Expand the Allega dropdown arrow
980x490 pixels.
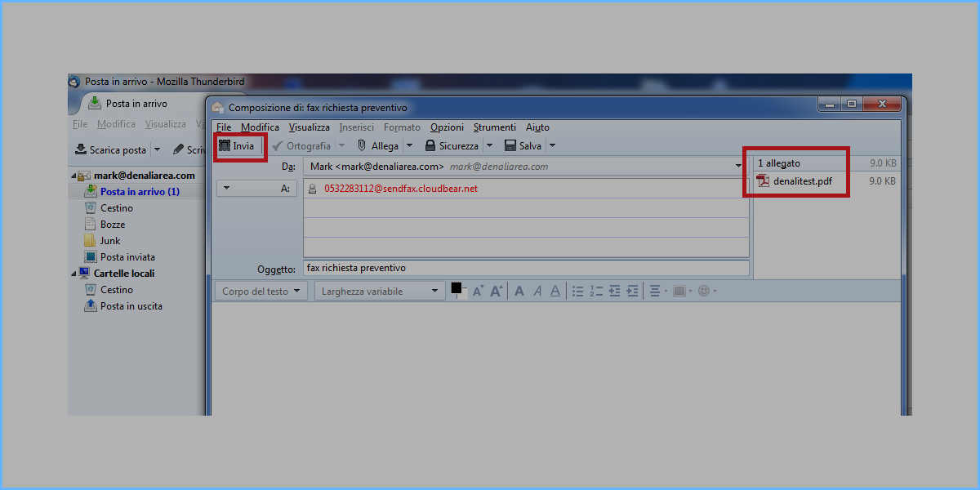(409, 146)
